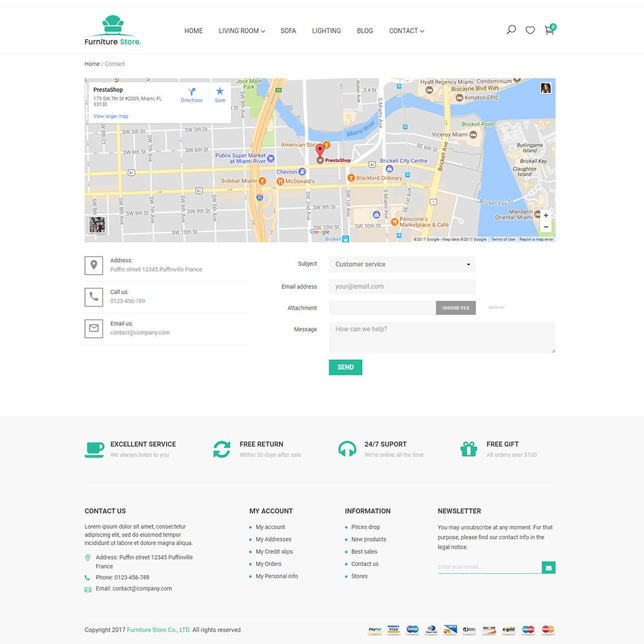
Task: Open Contact us footer link
Action: (x=365, y=564)
